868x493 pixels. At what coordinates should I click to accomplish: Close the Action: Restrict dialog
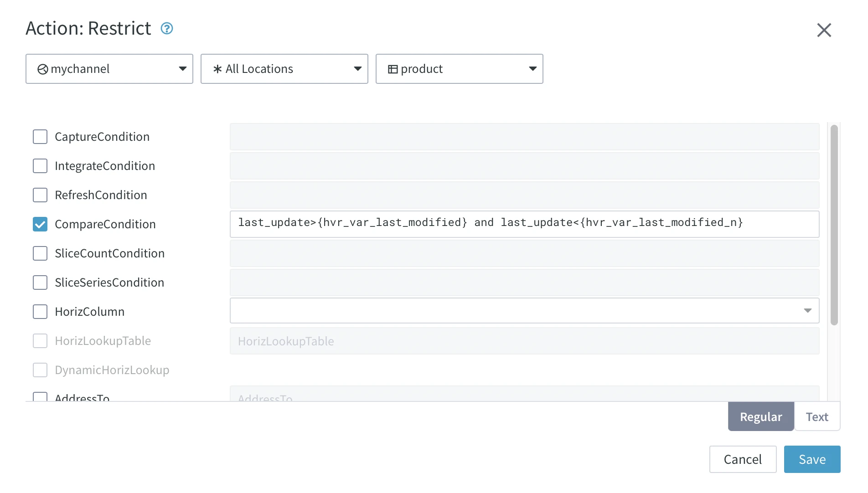coord(824,30)
